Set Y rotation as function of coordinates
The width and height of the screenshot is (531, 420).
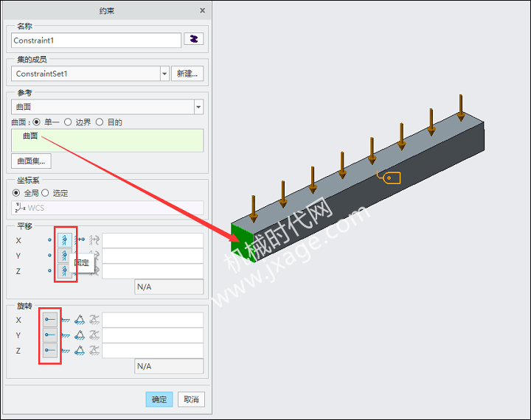pos(94,335)
